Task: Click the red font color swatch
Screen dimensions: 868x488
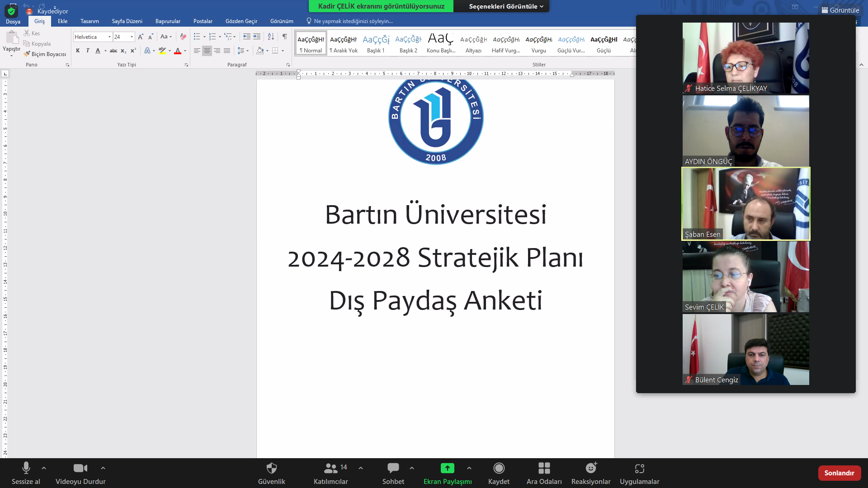Action: (178, 51)
